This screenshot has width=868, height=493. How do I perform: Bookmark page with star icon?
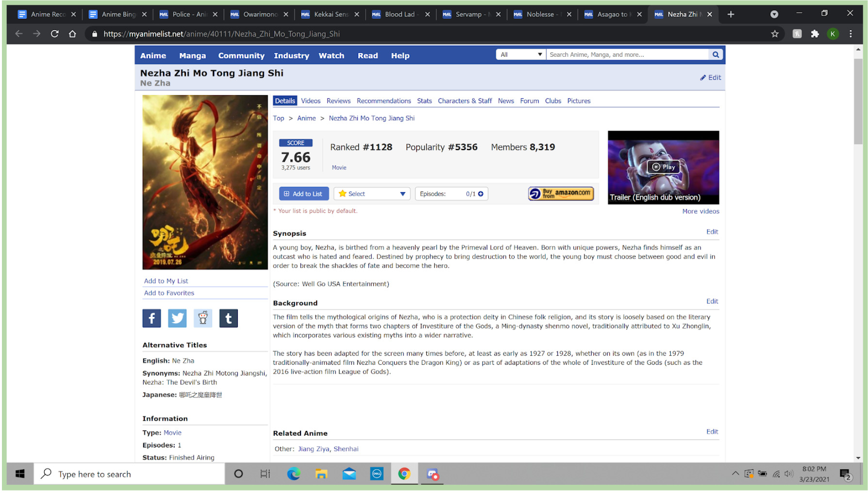(775, 34)
